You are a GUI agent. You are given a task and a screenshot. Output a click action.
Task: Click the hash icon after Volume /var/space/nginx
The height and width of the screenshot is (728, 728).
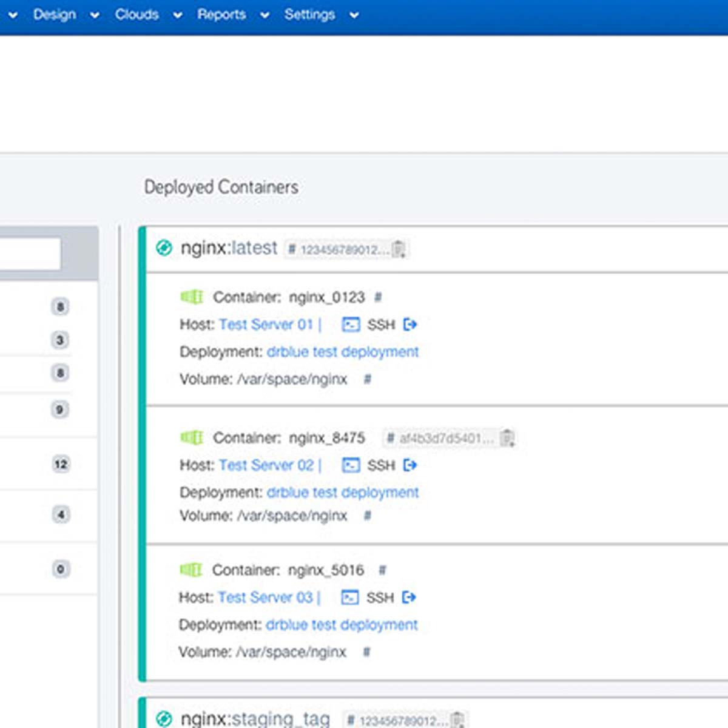point(366,379)
